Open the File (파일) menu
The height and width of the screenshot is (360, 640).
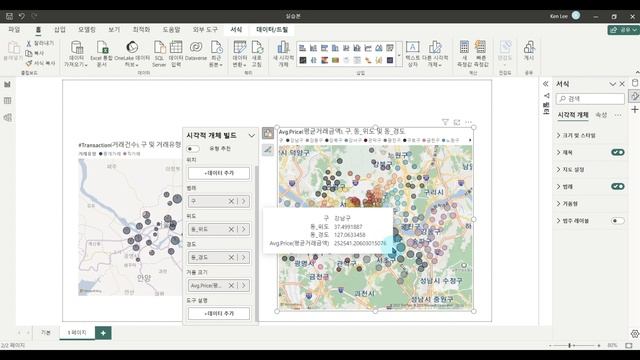tap(14, 30)
